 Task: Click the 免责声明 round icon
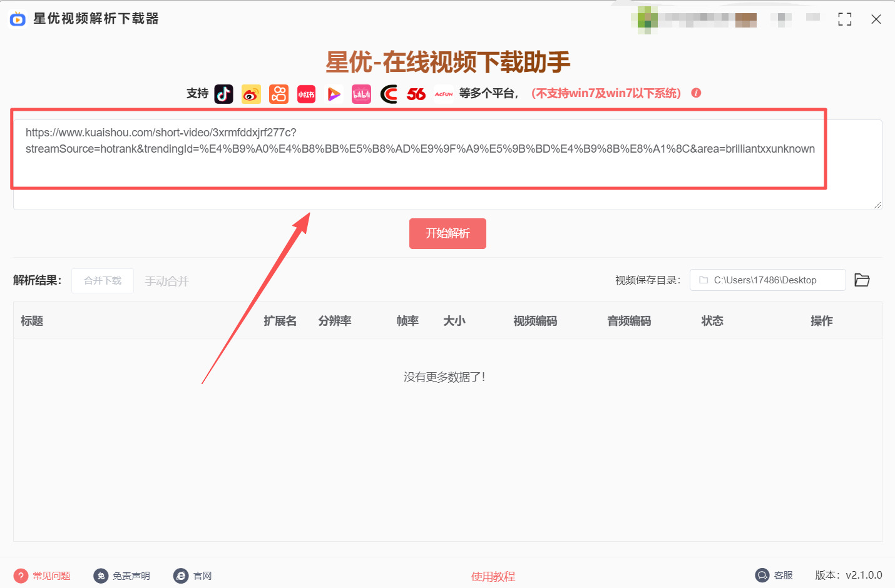(101, 575)
